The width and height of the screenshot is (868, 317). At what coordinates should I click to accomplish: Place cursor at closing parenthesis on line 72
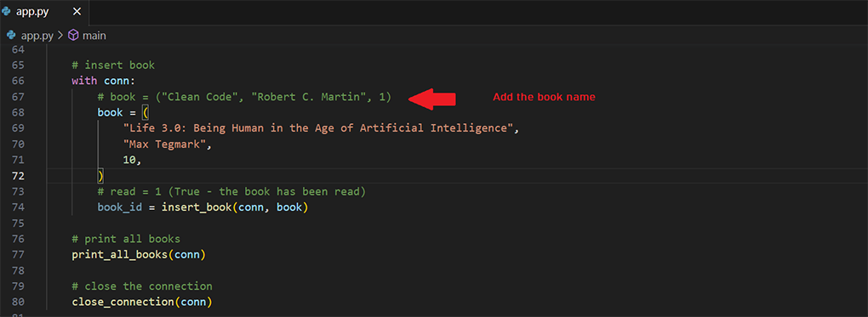pyautogui.click(x=100, y=176)
